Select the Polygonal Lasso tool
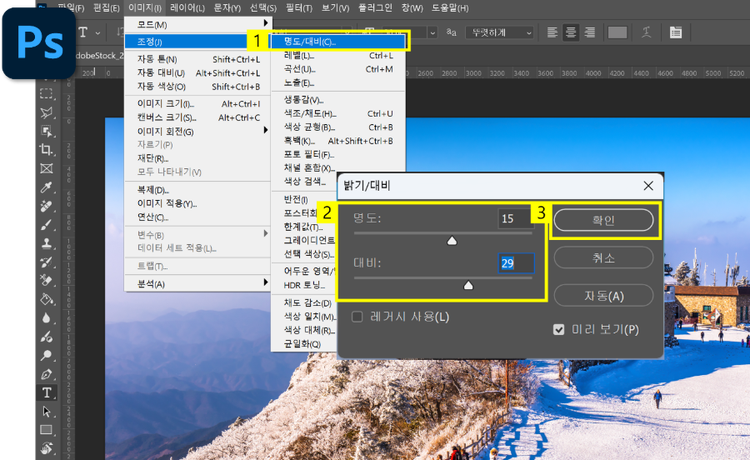 tap(46, 112)
